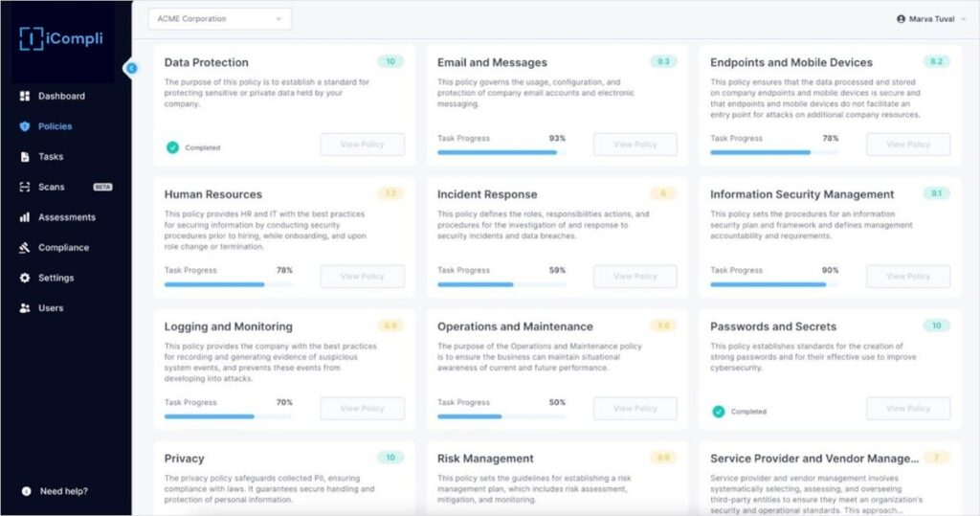Screen dimensions: 980x516
Task: Select Compliance in the sidebar menu
Action: click(x=63, y=248)
